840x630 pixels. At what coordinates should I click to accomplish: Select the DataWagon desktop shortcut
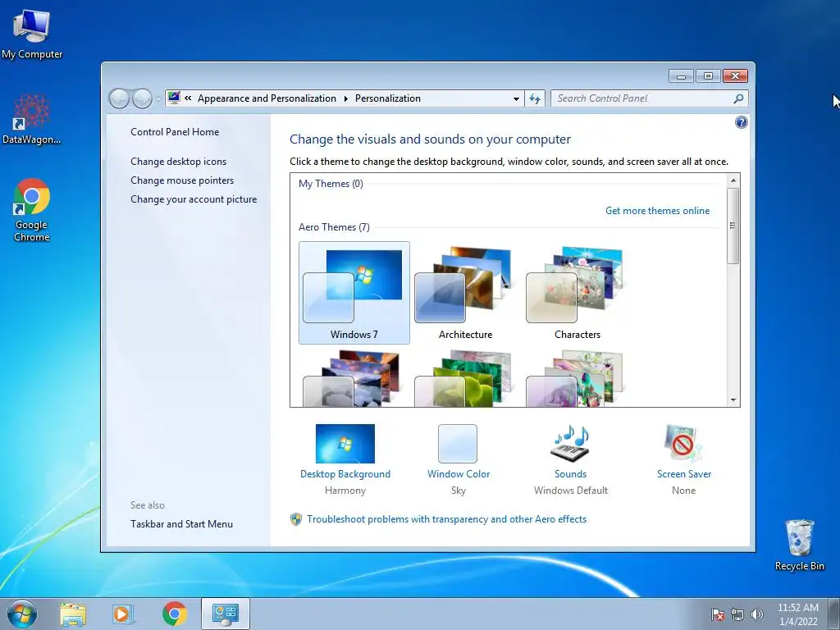[x=32, y=119]
